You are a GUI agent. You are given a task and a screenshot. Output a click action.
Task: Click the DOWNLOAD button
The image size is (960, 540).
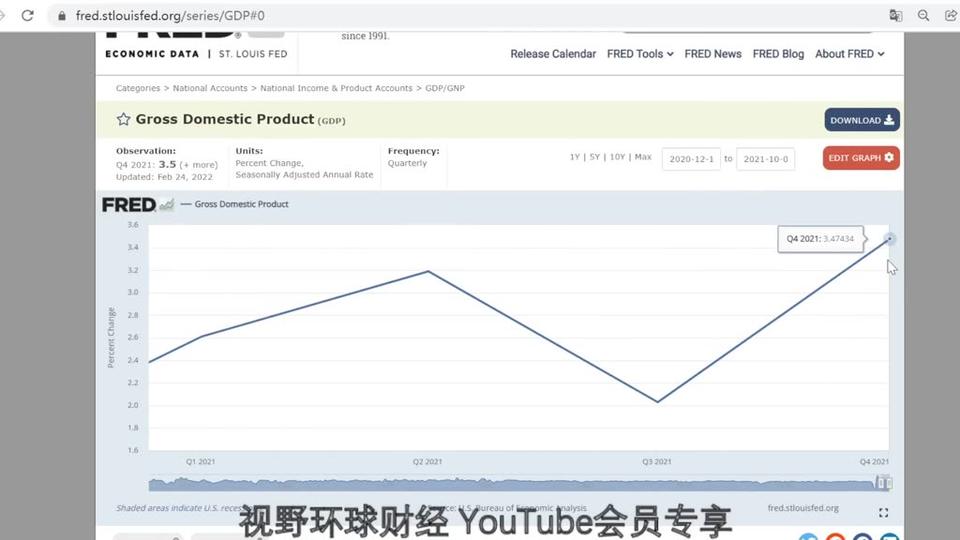point(861,120)
